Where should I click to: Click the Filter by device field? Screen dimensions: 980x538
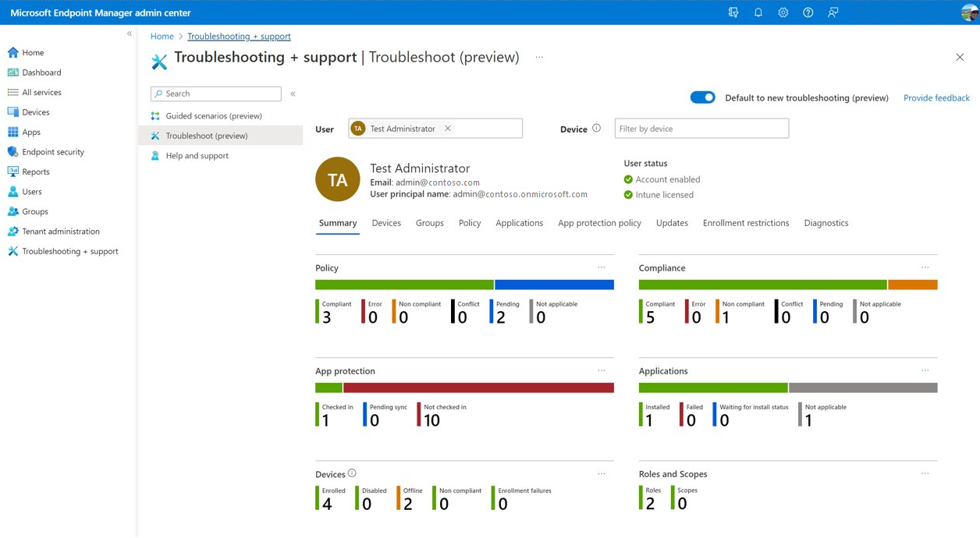(701, 129)
